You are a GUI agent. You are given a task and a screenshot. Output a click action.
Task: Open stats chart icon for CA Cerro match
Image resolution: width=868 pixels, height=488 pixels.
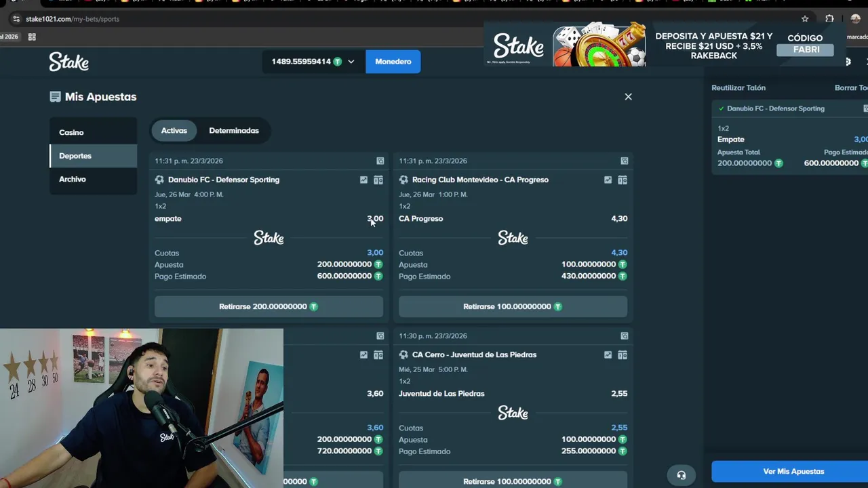point(608,354)
